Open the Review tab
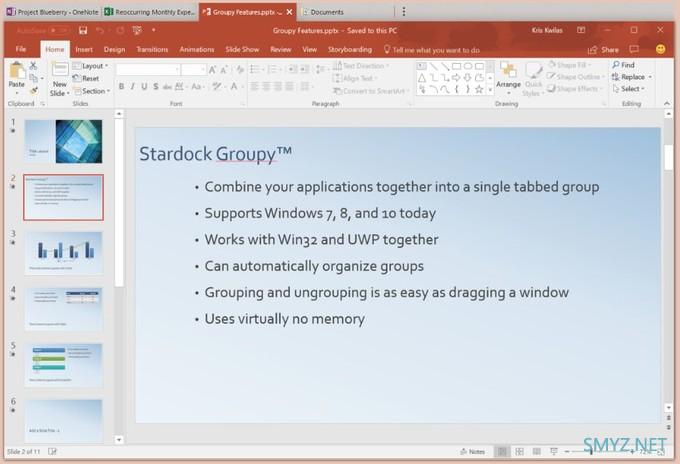 [x=281, y=49]
